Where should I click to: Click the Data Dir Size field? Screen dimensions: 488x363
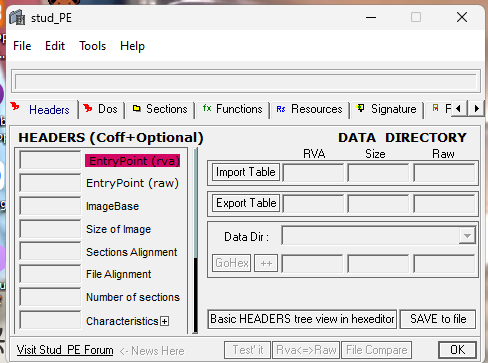(378, 264)
